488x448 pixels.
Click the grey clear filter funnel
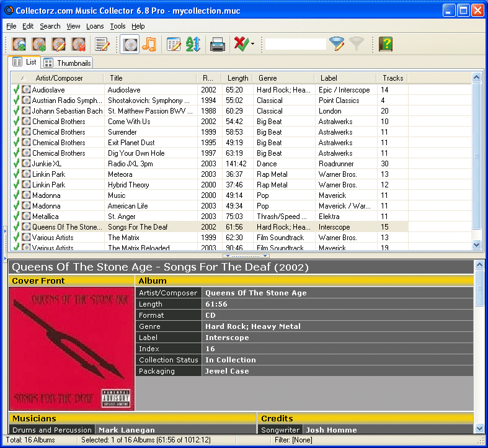tap(357, 44)
